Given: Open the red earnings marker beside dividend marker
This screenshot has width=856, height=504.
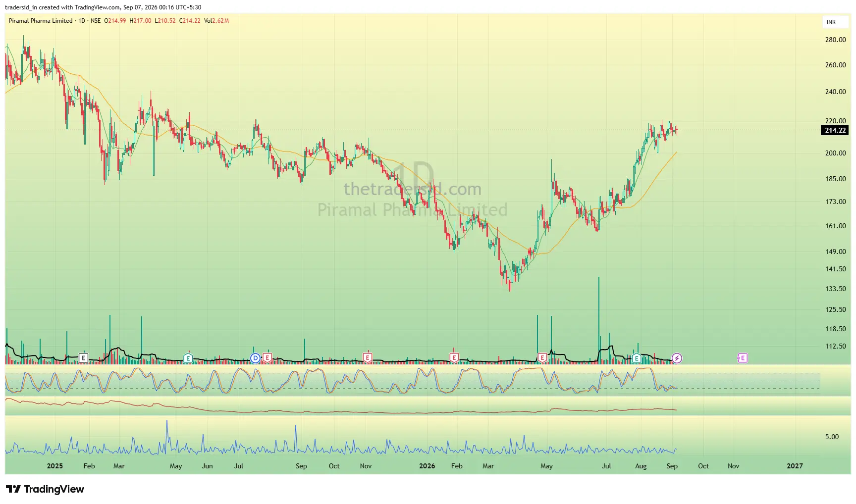Looking at the screenshot, I should (267, 357).
